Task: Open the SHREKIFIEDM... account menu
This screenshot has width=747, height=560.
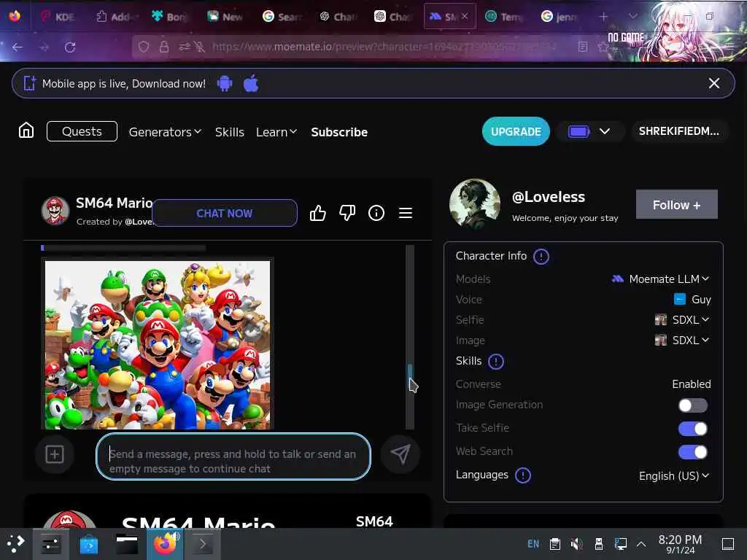Action: [x=679, y=131]
